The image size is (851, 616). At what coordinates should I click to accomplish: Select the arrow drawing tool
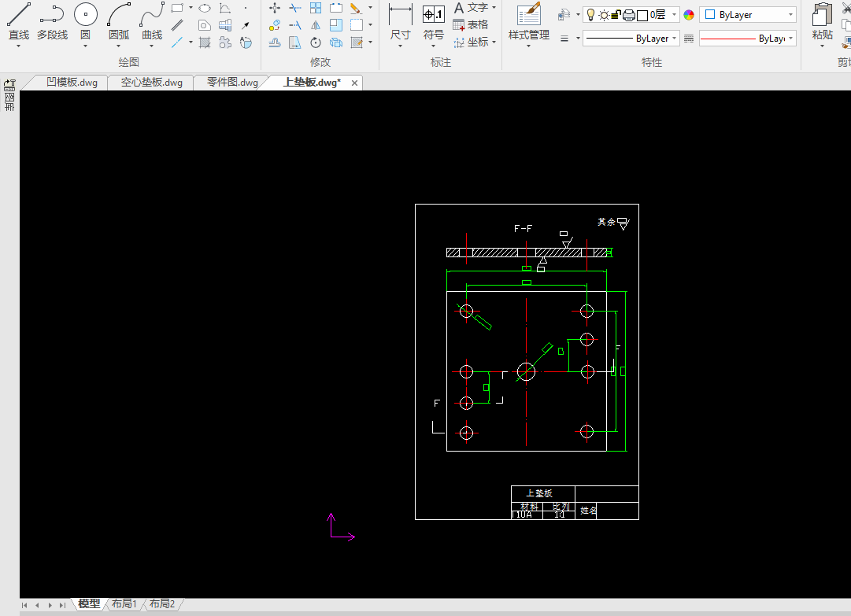pyautogui.click(x=246, y=25)
